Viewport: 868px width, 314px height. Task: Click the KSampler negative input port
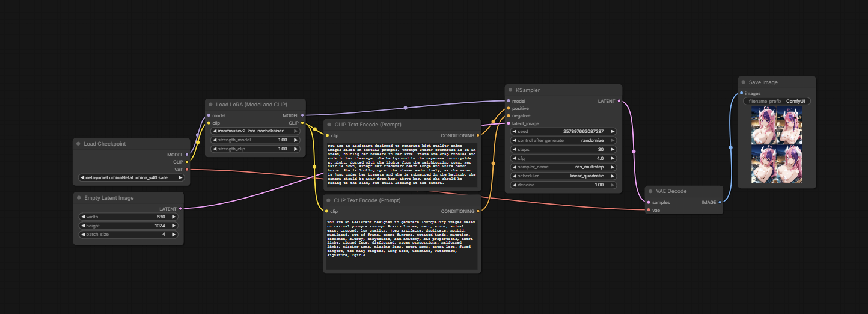509,115
